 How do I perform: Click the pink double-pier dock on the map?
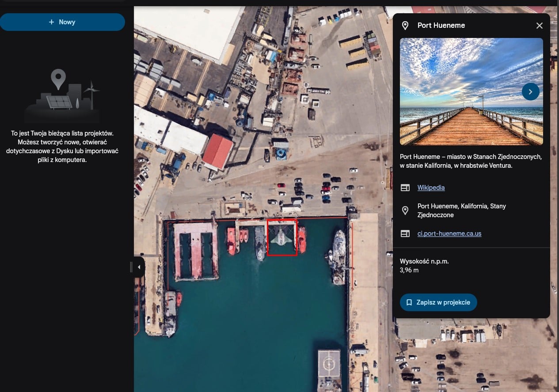click(x=196, y=250)
